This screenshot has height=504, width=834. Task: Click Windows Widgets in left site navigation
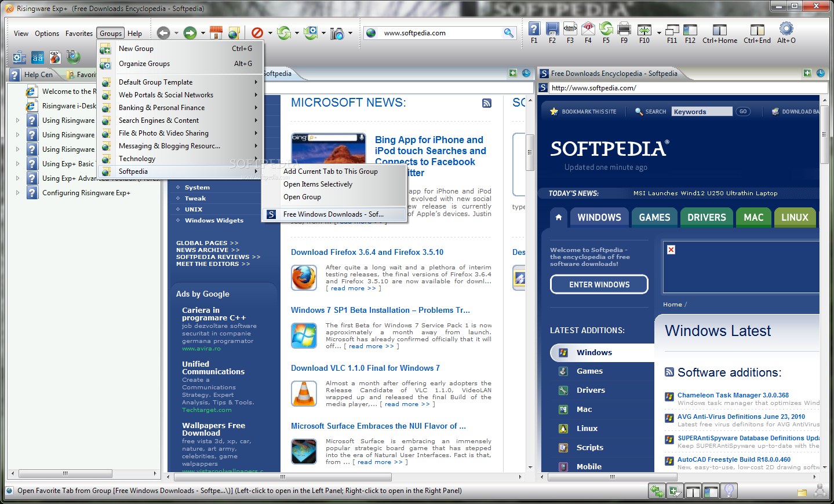click(214, 220)
